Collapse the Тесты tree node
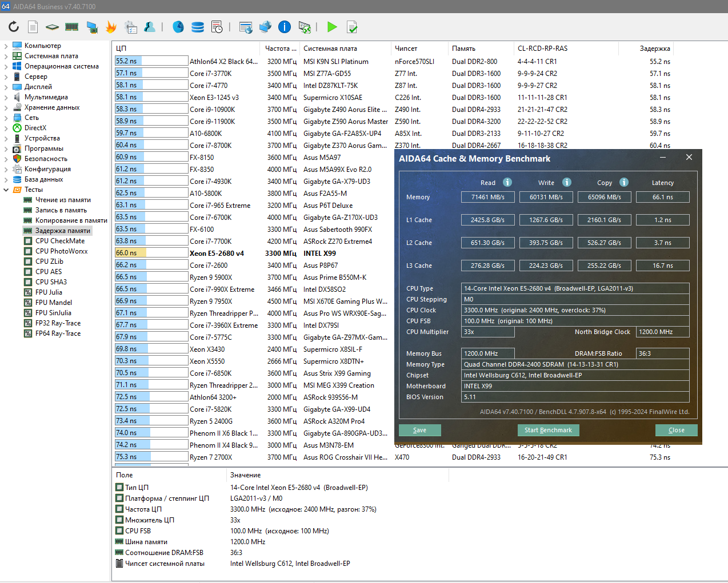 tap(6, 190)
